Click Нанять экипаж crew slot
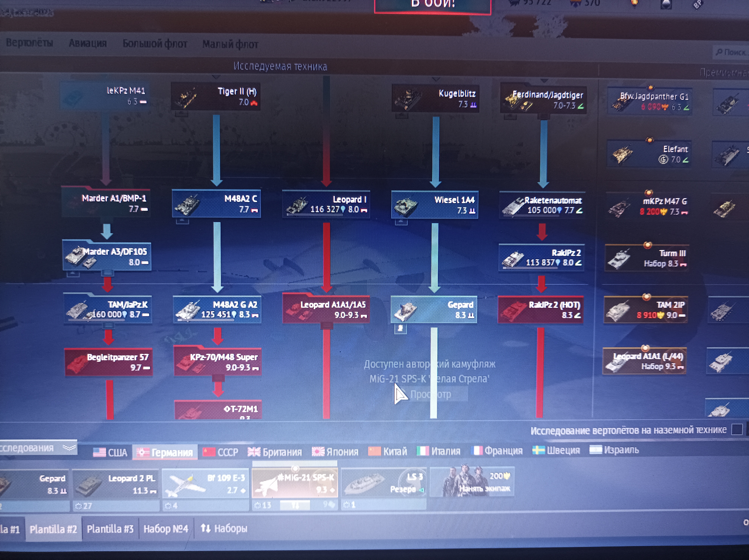749x560 pixels. (472, 481)
